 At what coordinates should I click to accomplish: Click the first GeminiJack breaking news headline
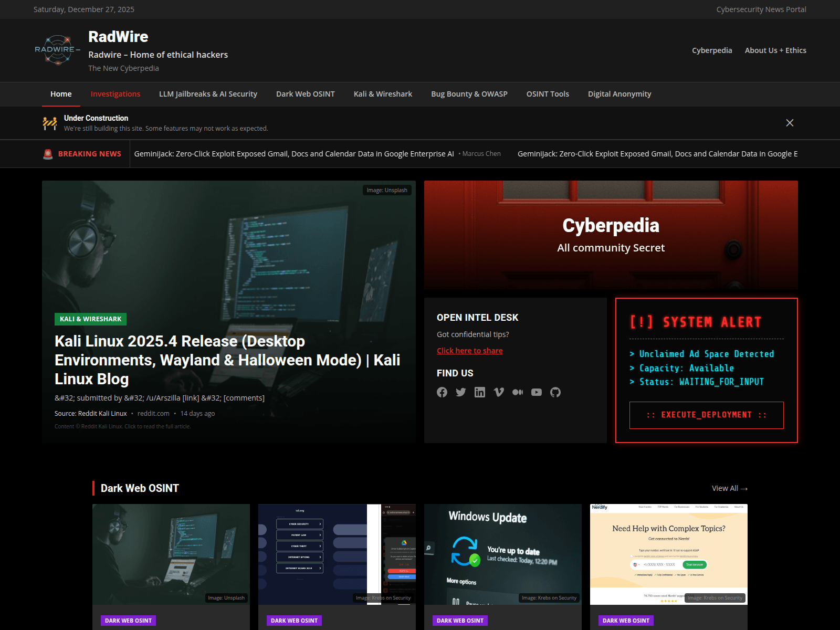[294, 154]
